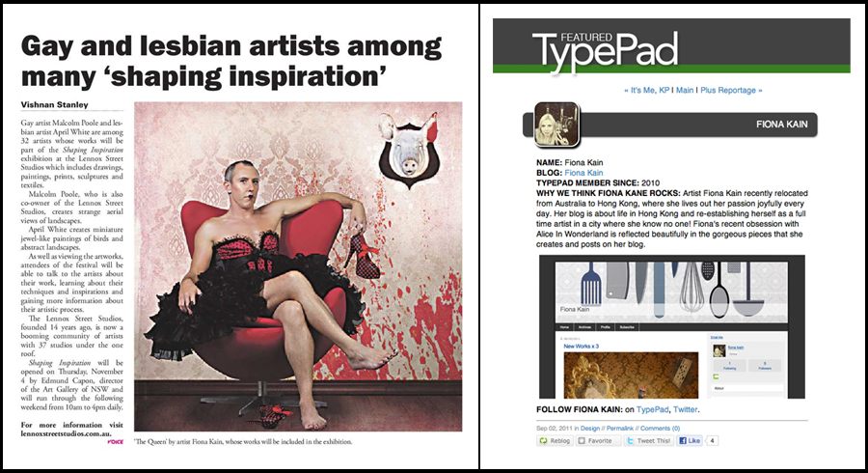This screenshot has width=868, height=473.
Task: Click the Reblog button
Action: (x=555, y=441)
